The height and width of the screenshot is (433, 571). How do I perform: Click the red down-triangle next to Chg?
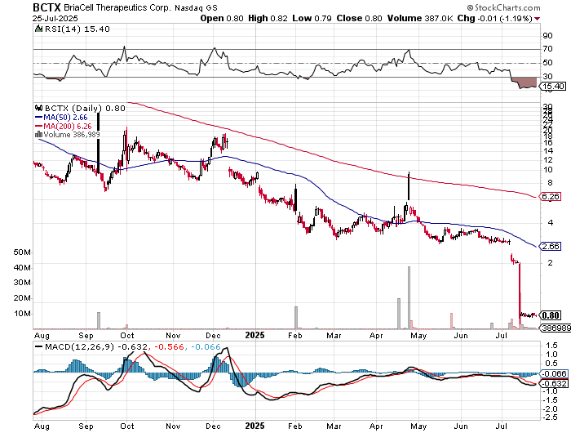point(537,19)
